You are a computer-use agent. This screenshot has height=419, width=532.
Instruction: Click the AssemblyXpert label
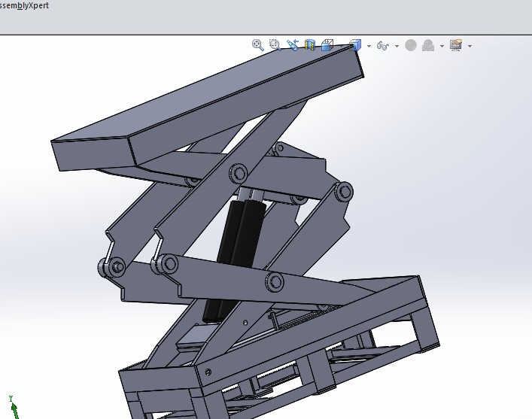click(x=24, y=5)
